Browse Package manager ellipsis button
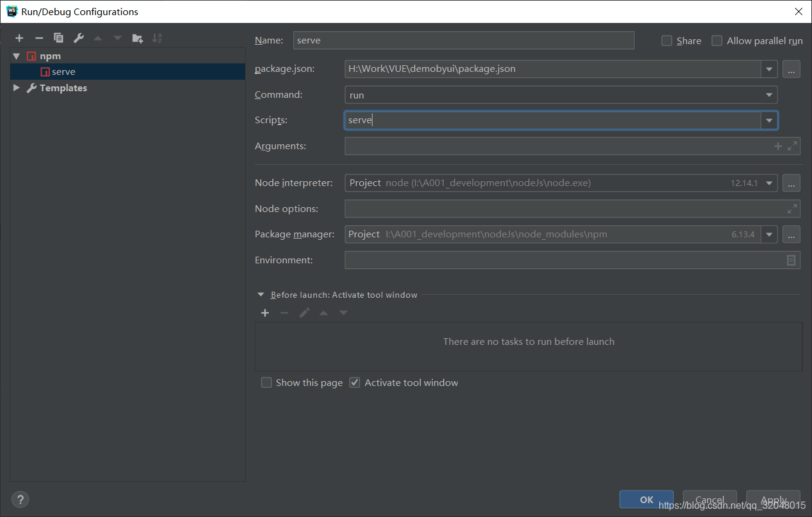The image size is (812, 517). point(791,234)
